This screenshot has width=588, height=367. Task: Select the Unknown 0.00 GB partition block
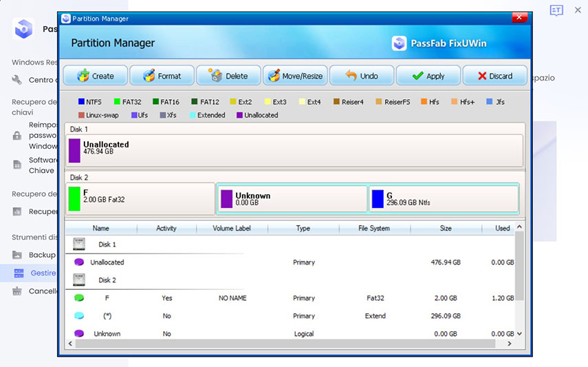click(x=292, y=199)
